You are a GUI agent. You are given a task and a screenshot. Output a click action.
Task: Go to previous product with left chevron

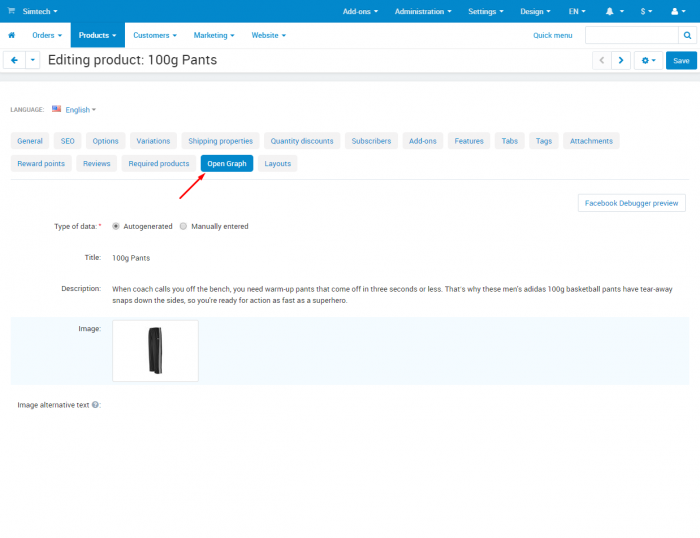click(x=601, y=60)
